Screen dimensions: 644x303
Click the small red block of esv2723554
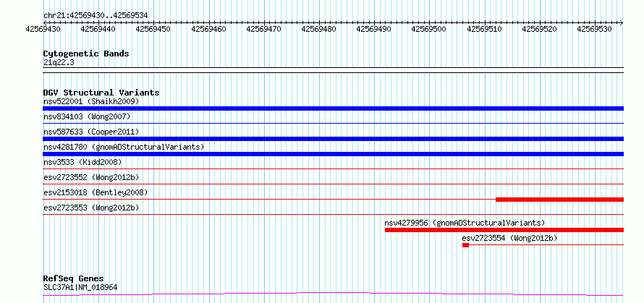coord(465,245)
